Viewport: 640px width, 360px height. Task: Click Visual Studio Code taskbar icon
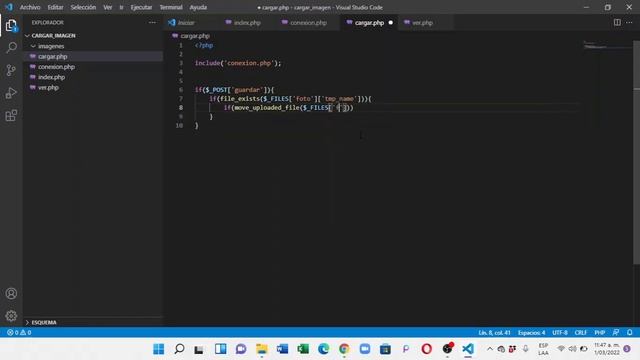coord(468,349)
